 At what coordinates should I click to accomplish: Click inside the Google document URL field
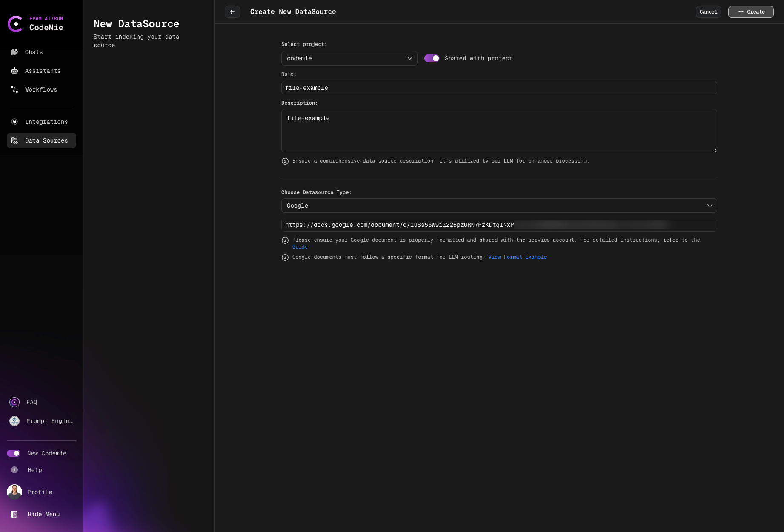click(499, 225)
